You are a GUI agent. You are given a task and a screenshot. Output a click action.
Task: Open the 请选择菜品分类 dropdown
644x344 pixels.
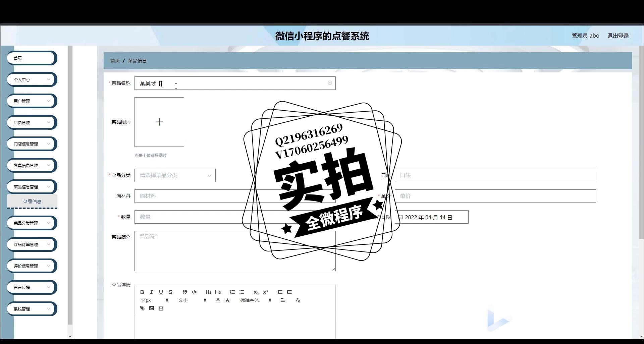click(175, 175)
